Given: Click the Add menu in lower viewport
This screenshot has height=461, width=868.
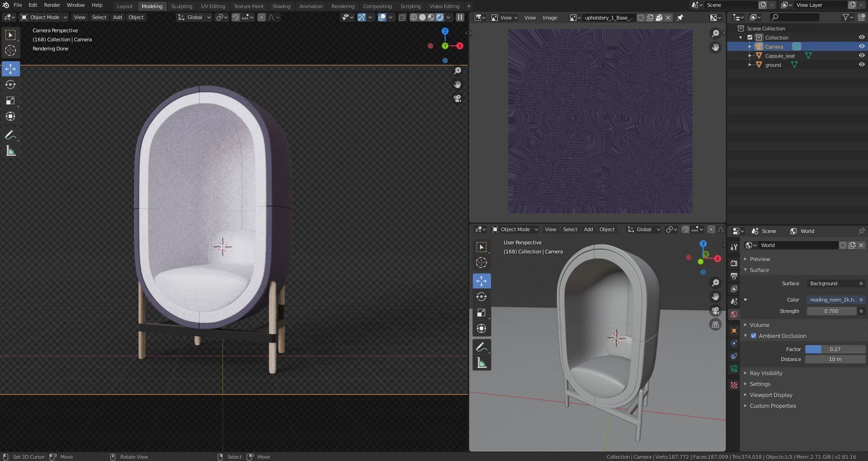Looking at the screenshot, I should (588, 229).
